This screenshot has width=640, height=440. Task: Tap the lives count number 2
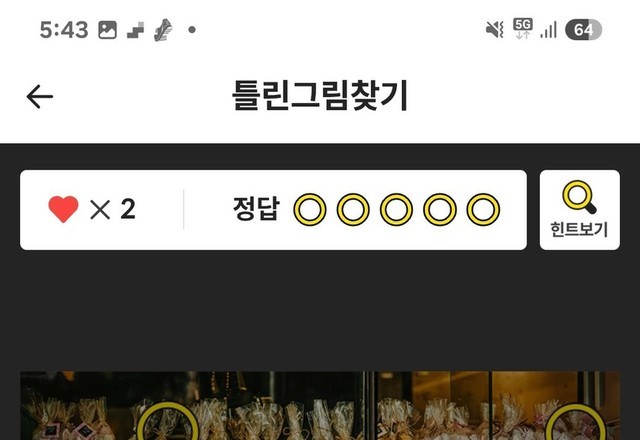click(x=128, y=209)
